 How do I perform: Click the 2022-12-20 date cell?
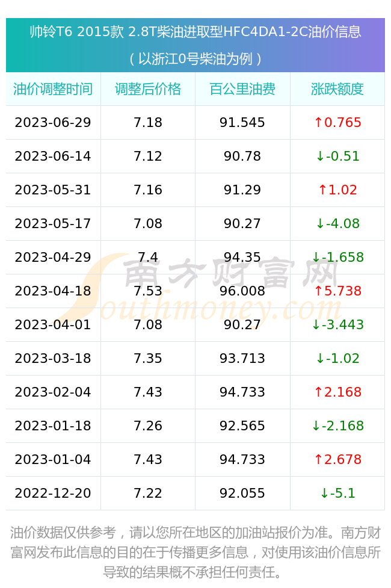(x=53, y=493)
